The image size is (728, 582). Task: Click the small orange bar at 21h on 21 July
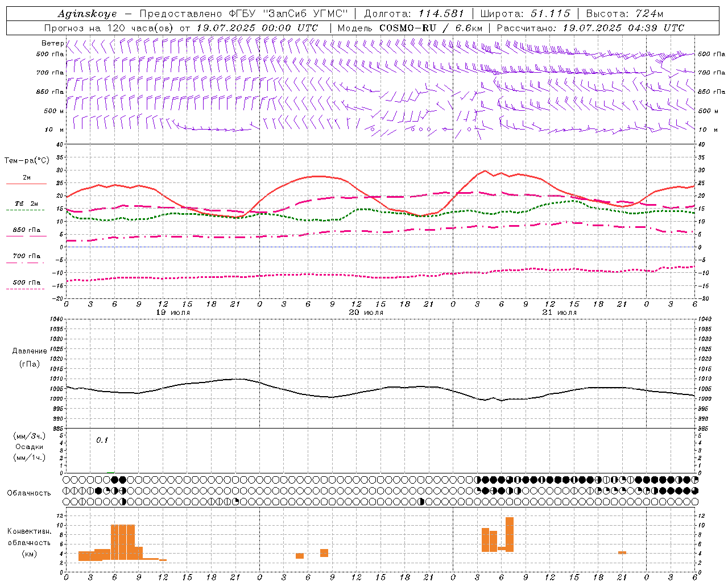(x=622, y=552)
